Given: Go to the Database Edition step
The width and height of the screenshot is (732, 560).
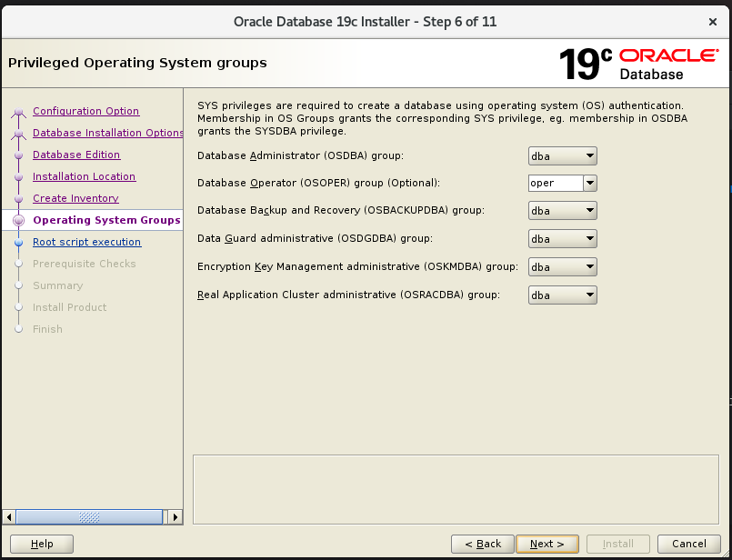Looking at the screenshot, I should (76, 155).
